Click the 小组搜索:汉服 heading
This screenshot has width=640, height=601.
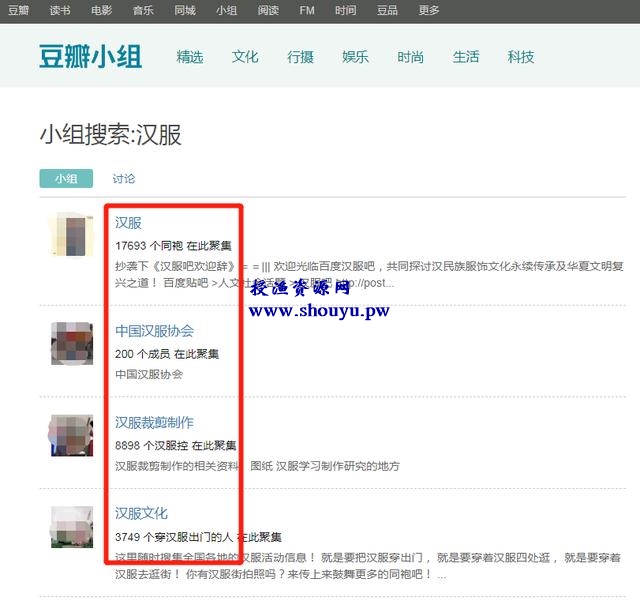(111, 135)
